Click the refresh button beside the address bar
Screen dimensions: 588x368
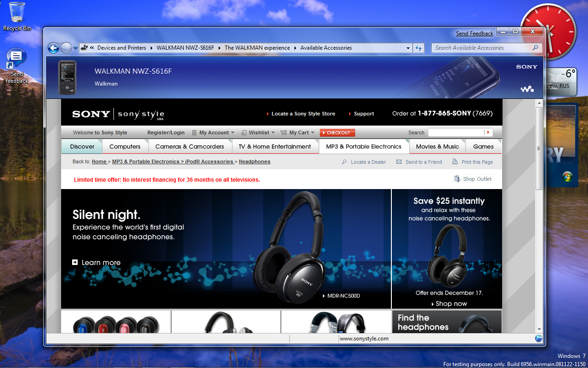418,48
